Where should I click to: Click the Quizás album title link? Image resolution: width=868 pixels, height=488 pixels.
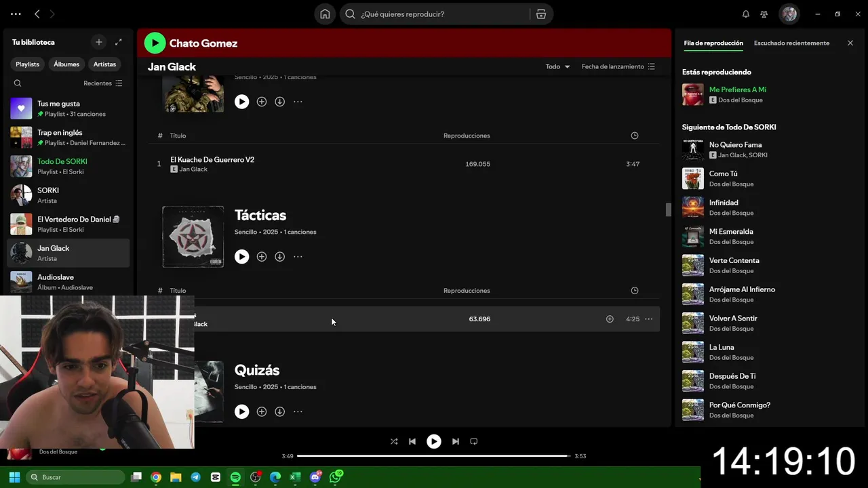257,371
